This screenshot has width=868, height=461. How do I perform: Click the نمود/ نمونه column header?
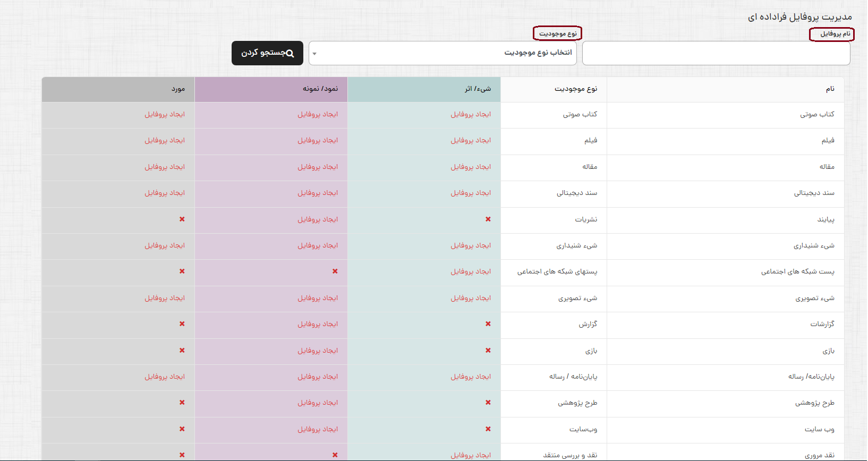[320, 89]
